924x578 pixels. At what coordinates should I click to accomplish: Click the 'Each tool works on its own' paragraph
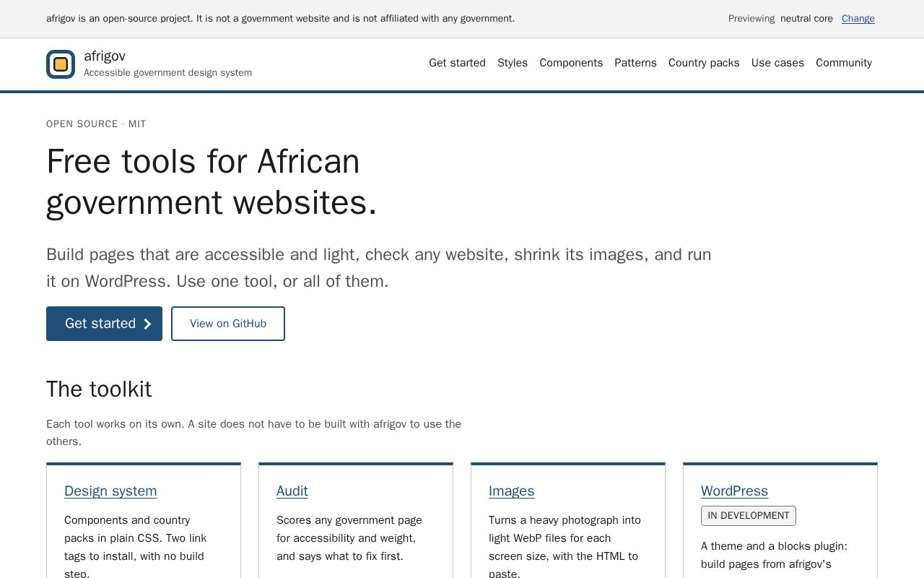tap(253, 433)
